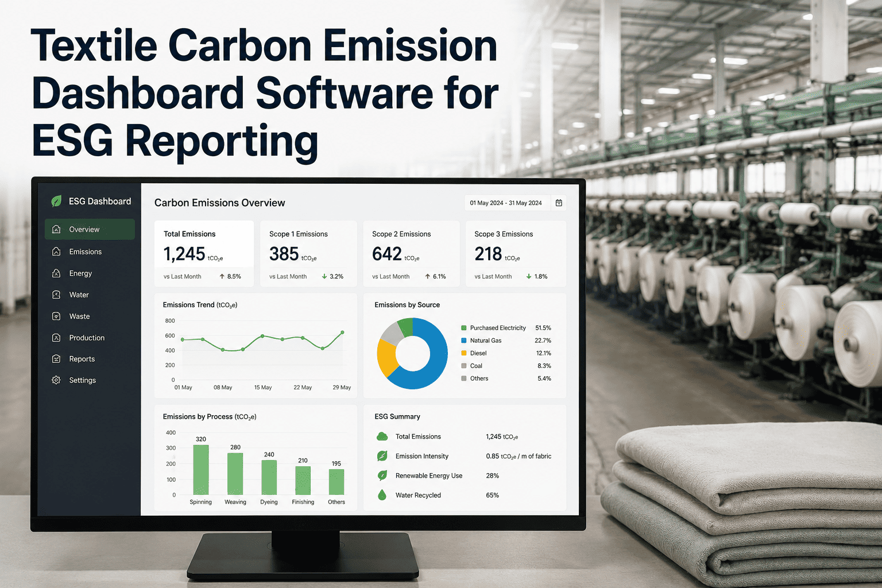Click the Weaving bar labeled 280
This screenshot has width=882, height=588.
(x=235, y=474)
